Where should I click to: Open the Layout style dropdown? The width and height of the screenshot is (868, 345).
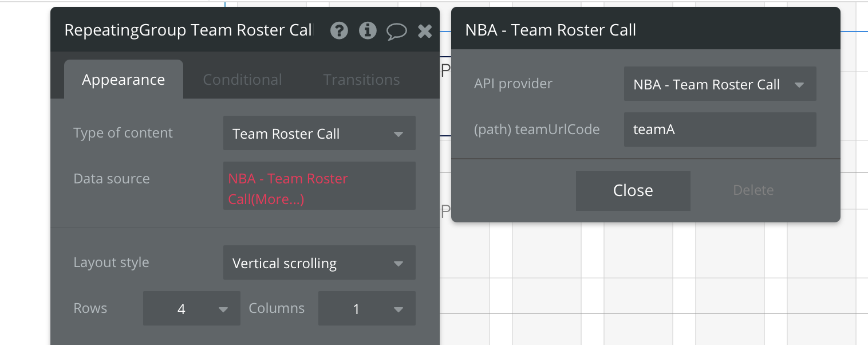(x=319, y=263)
